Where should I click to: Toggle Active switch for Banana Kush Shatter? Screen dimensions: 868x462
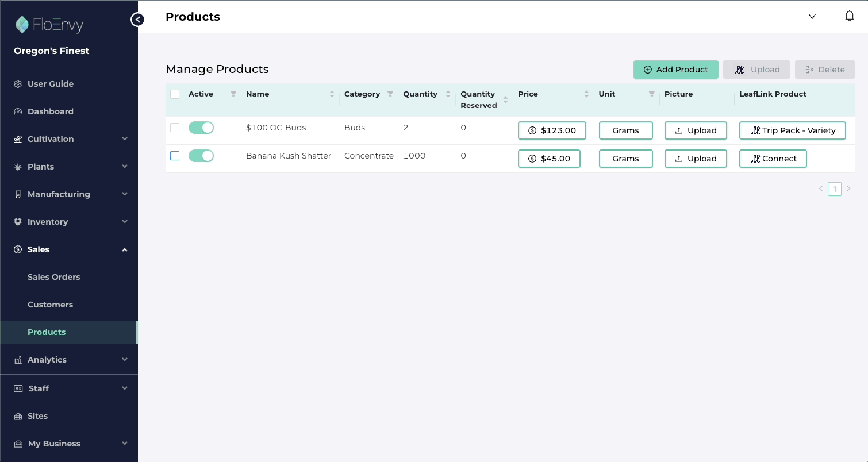tap(201, 155)
